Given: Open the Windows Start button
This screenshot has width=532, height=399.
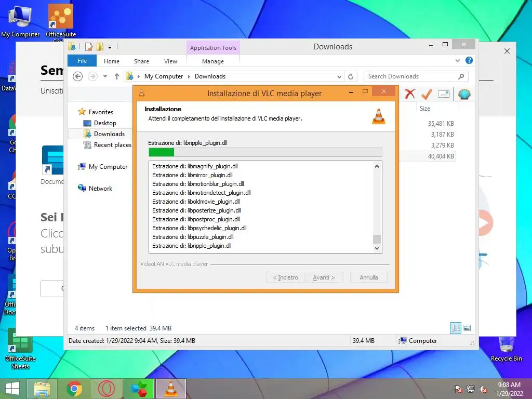Looking at the screenshot, I should click(12, 389).
